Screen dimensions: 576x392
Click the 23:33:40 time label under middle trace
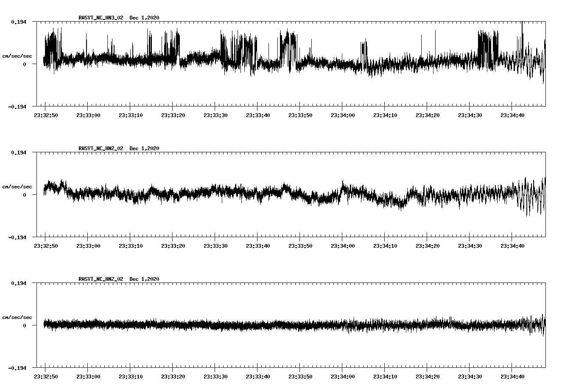(x=259, y=245)
